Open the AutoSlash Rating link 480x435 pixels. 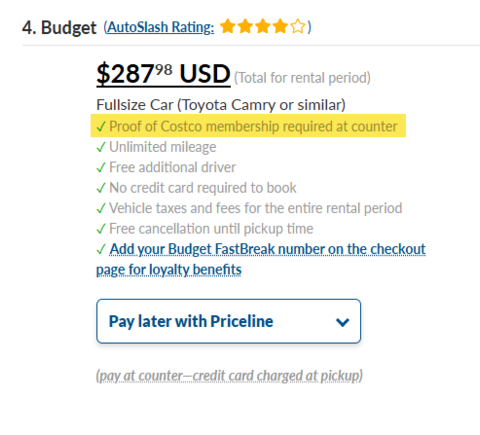(161, 27)
